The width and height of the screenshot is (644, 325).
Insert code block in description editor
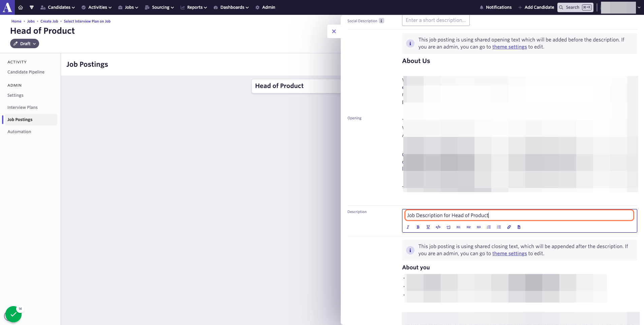tap(448, 227)
